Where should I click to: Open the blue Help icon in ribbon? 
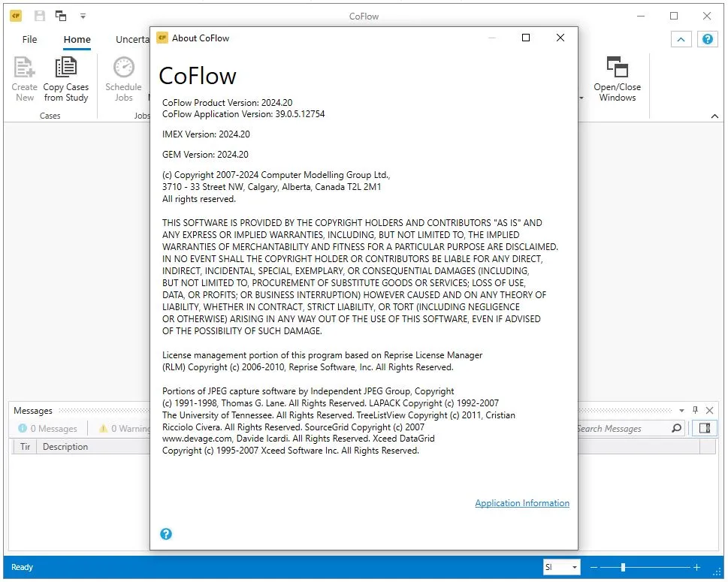point(708,39)
